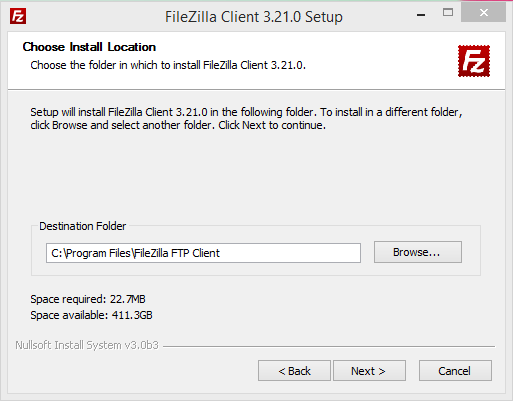The image size is (513, 401).
Task: Focus the Destination Folder path field
Action: (x=203, y=253)
